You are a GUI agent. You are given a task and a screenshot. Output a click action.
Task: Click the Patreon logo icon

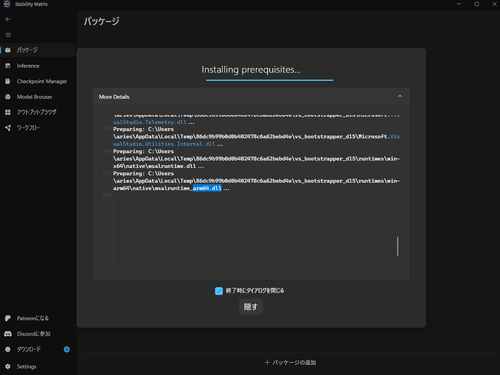(8, 318)
